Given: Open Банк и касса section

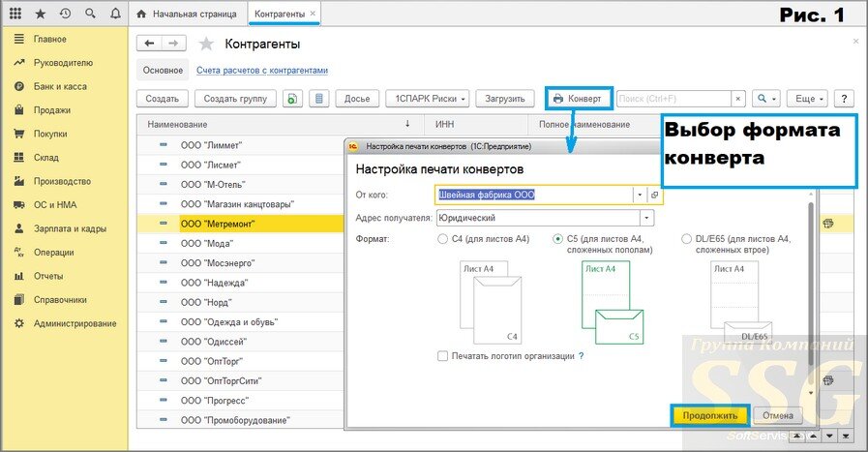Looking at the screenshot, I should (60, 86).
